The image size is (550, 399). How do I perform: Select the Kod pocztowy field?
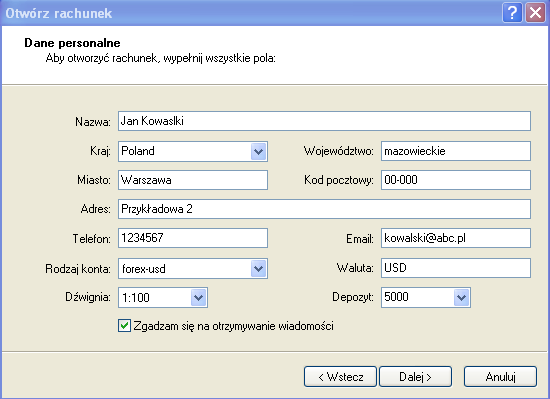tap(456, 180)
